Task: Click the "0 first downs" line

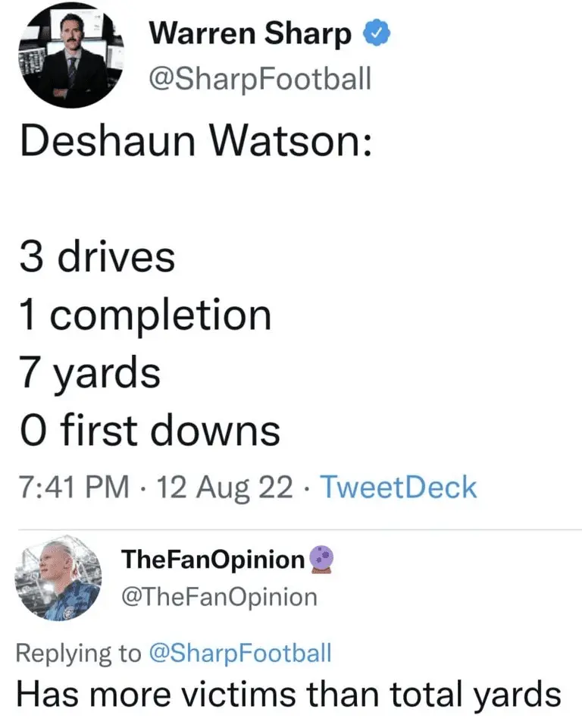Action: click(x=149, y=430)
